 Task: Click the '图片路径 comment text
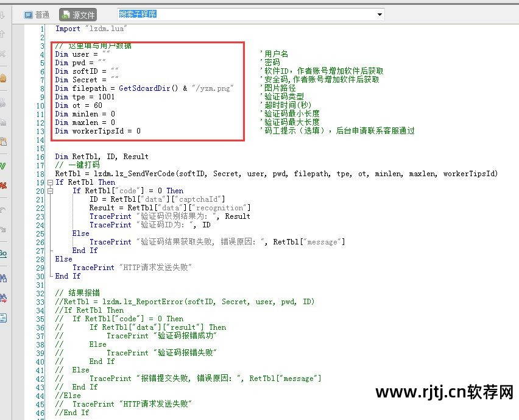[x=278, y=88]
